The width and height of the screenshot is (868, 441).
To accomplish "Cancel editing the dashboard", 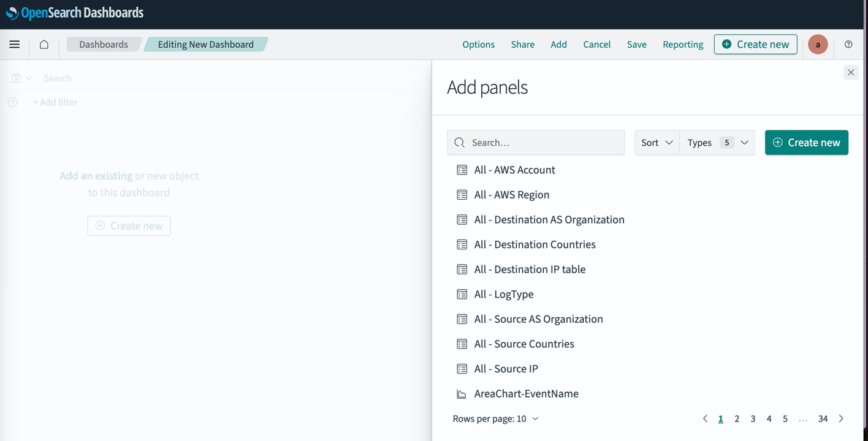I will point(597,44).
